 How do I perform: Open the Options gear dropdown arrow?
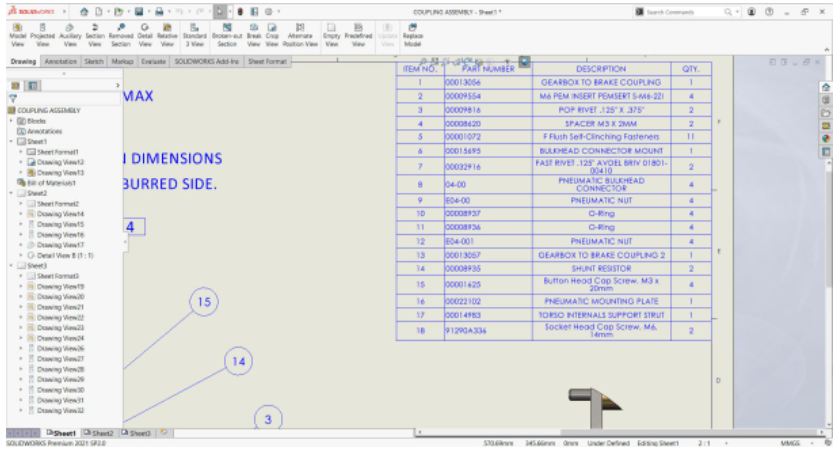(278, 11)
